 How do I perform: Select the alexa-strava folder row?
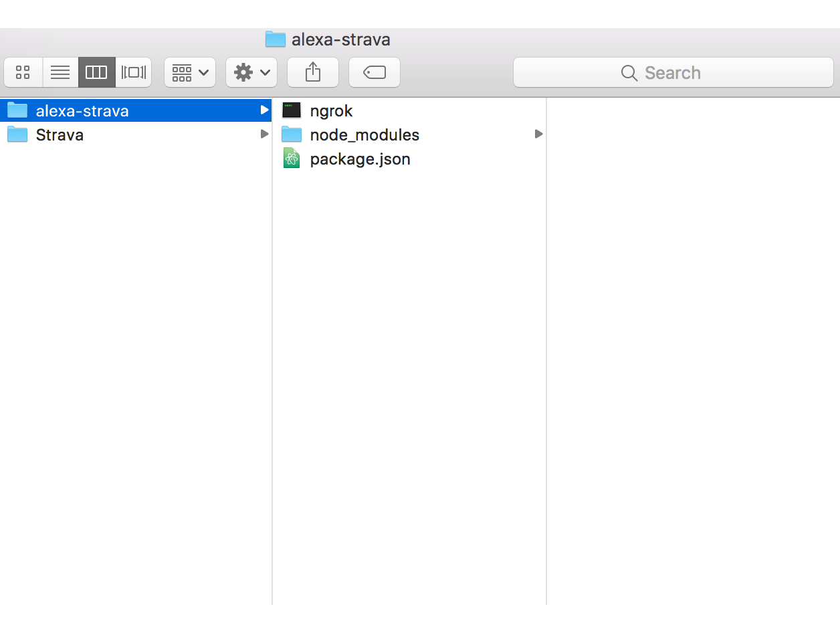136,110
